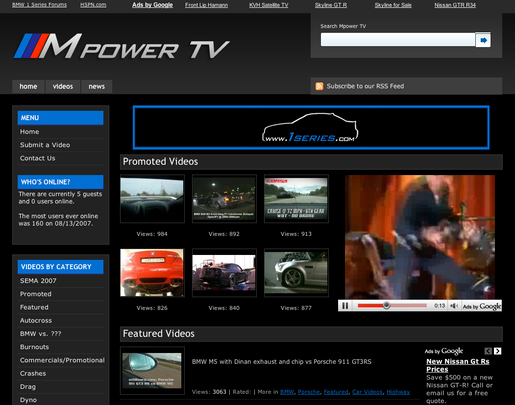Open the Dyno category
515x405 pixels.
point(28,400)
